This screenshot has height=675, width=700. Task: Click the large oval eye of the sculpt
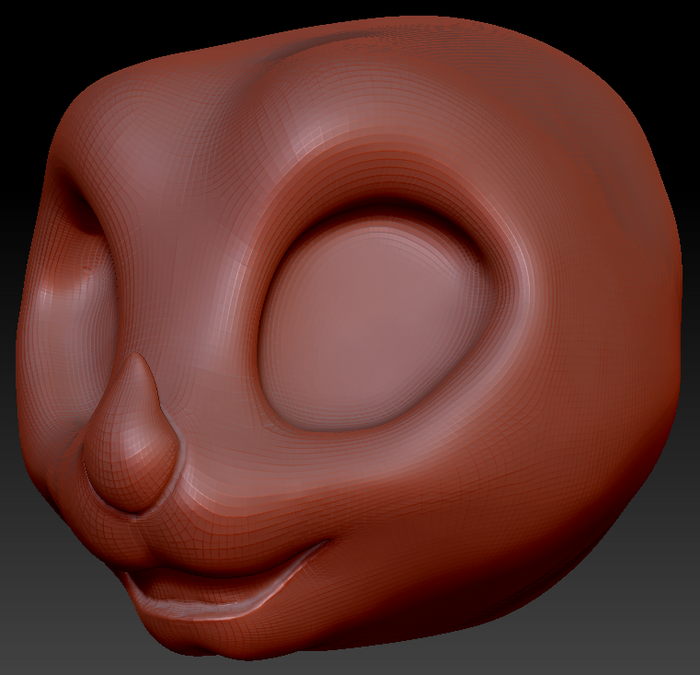click(378, 325)
